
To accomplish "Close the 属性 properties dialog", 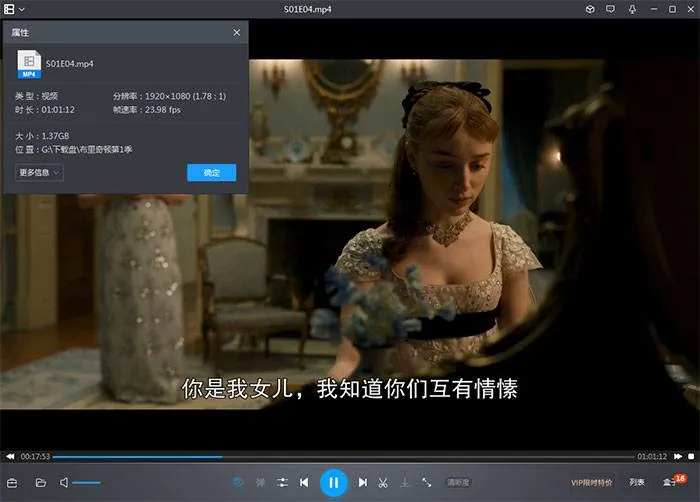I will [x=237, y=33].
